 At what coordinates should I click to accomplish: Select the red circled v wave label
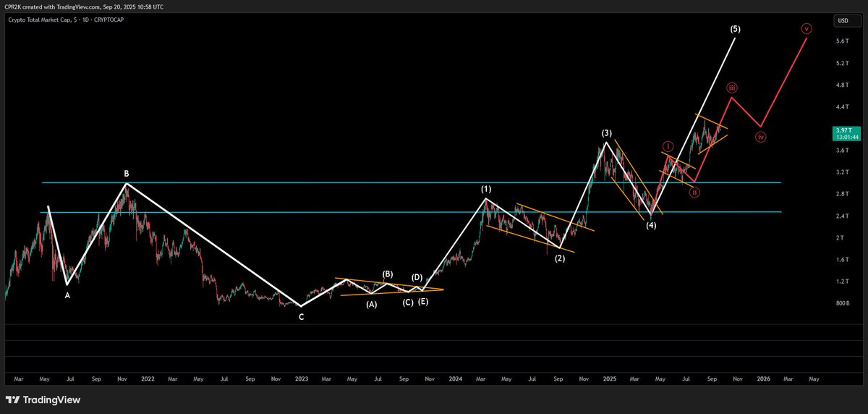click(x=807, y=29)
